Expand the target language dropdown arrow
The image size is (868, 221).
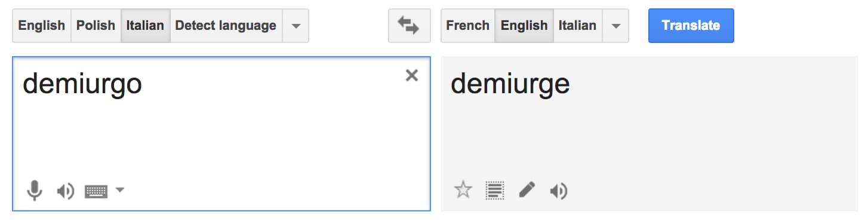[x=616, y=26]
